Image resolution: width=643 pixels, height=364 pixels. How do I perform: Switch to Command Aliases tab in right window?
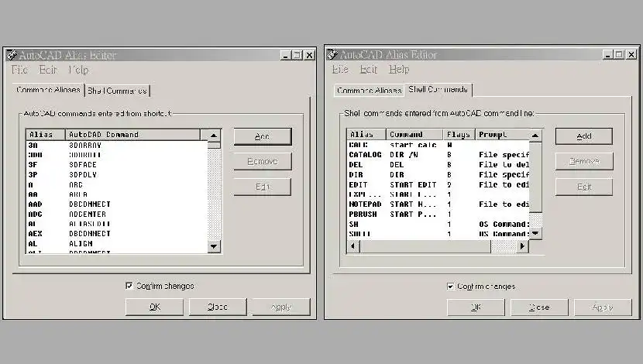tap(369, 90)
